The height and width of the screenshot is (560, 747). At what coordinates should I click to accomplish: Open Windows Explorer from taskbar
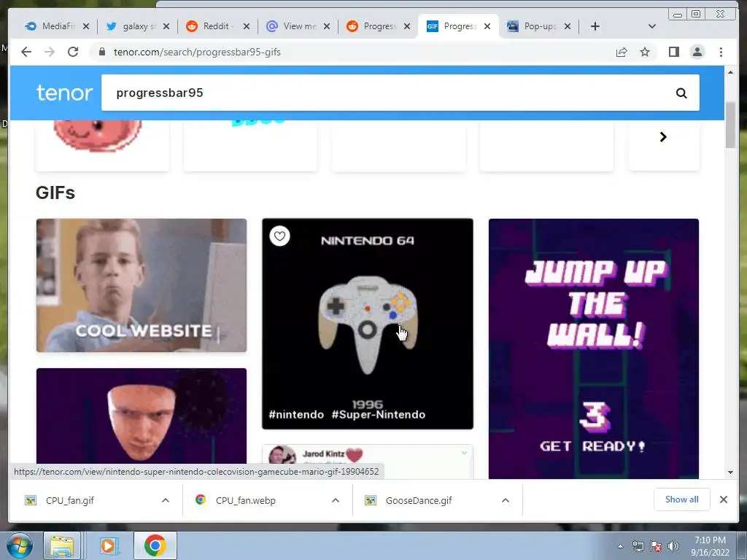(62, 545)
